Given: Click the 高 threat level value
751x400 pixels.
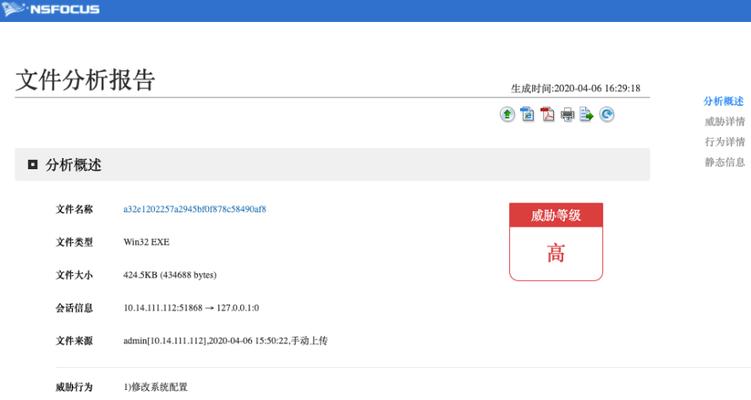Looking at the screenshot, I should (556, 253).
